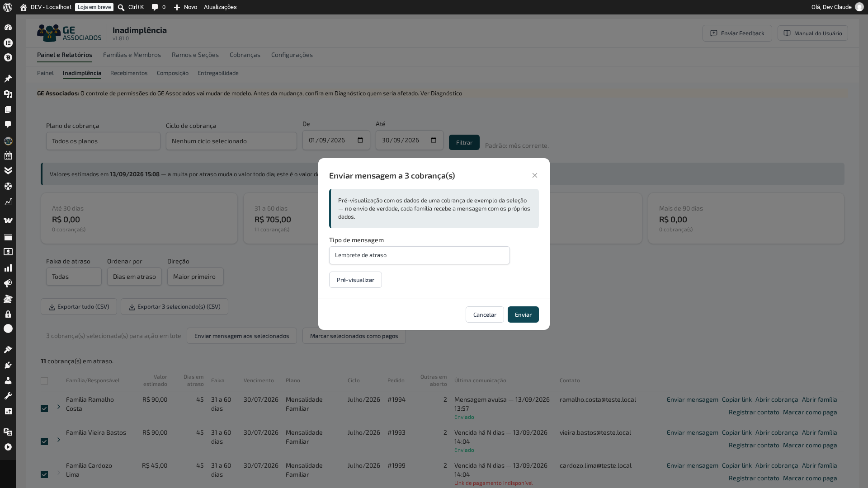Click Cancelar in the dialog
The height and width of the screenshot is (488, 868).
(485, 314)
